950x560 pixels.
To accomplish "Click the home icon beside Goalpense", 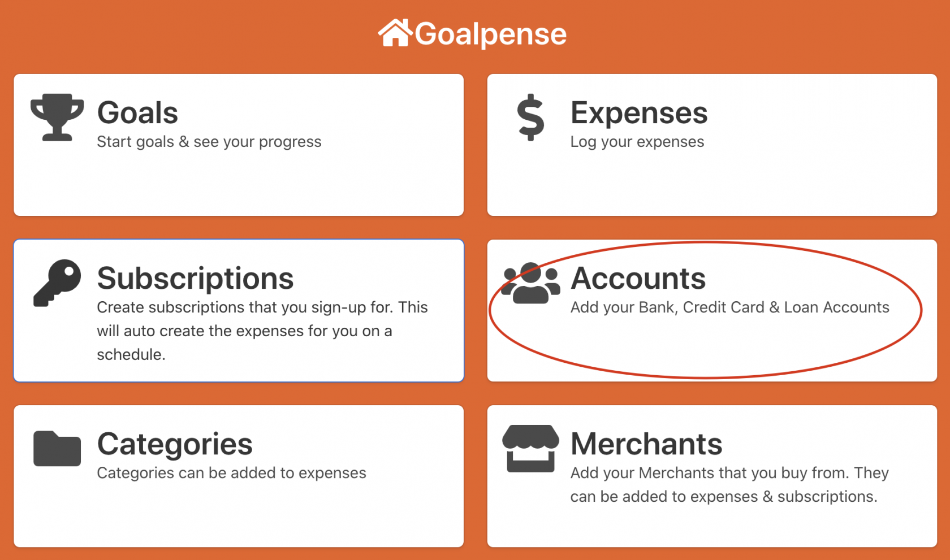I will pos(395,33).
